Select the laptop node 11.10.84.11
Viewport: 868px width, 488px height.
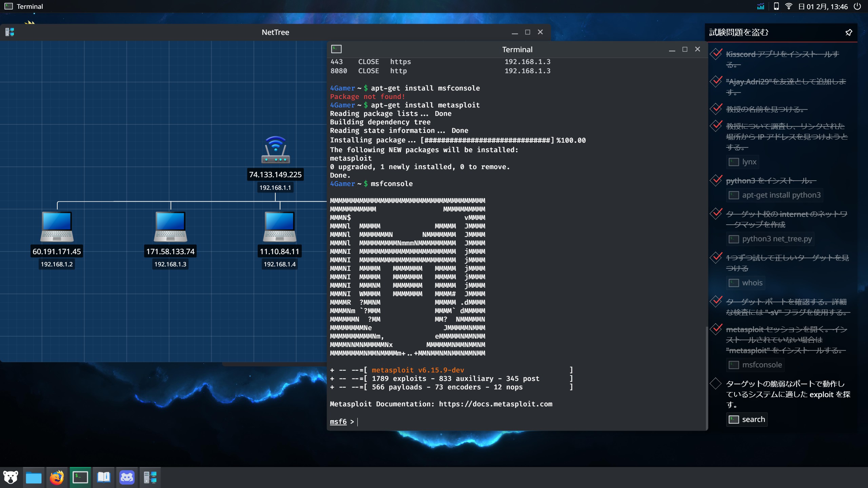click(x=280, y=226)
